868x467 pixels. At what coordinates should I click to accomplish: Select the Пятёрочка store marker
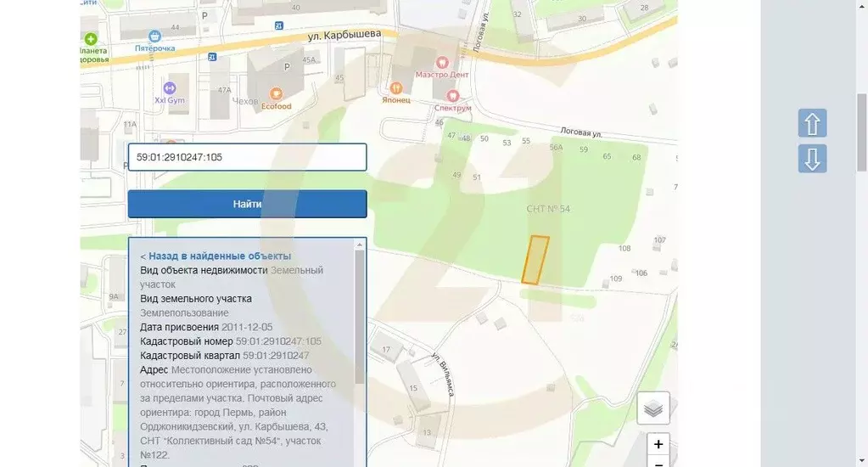pos(154,37)
